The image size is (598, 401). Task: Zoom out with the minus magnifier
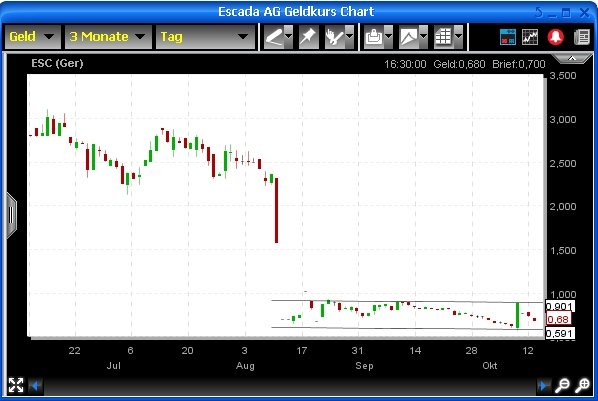[563, 385]
